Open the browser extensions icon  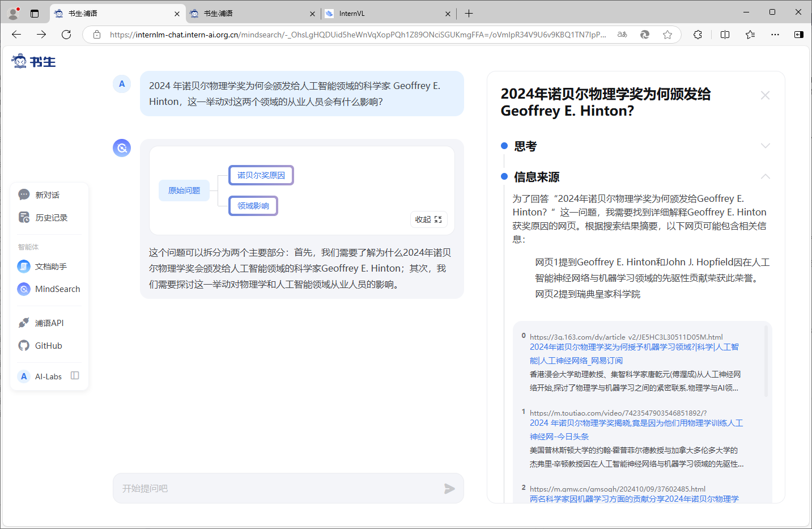coord(698,35)
